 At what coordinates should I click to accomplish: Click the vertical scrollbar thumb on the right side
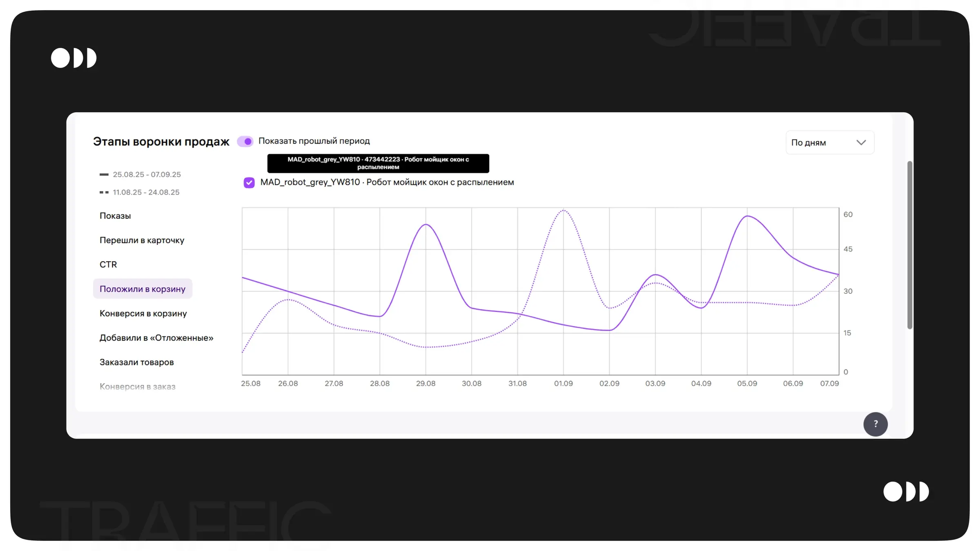[909, 245]
